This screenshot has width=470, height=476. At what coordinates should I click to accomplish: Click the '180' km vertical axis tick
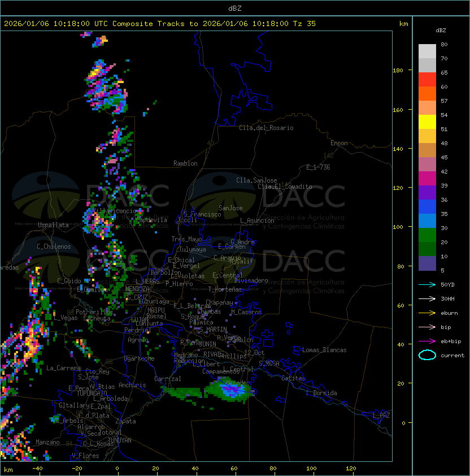(398, 71)
